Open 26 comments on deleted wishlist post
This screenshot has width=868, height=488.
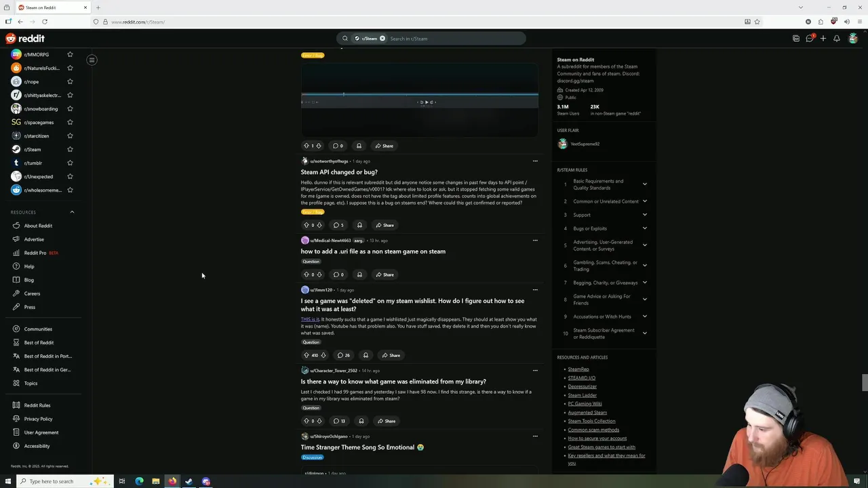click(344, 355)
